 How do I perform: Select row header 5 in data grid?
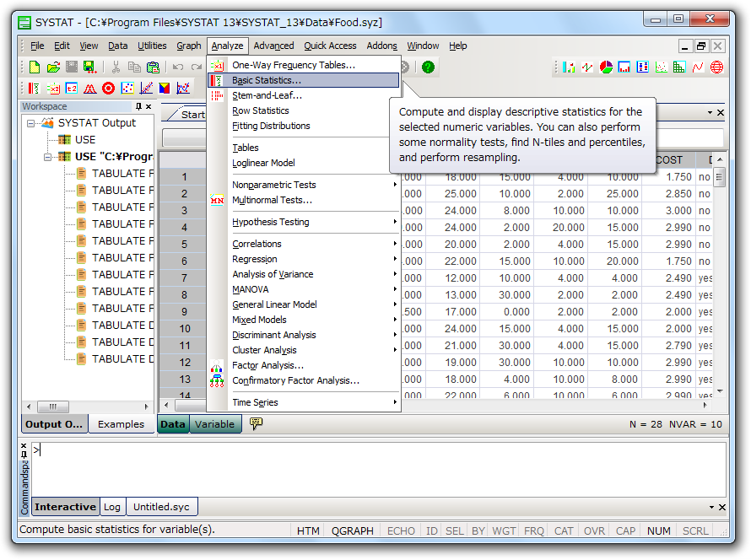184,244
